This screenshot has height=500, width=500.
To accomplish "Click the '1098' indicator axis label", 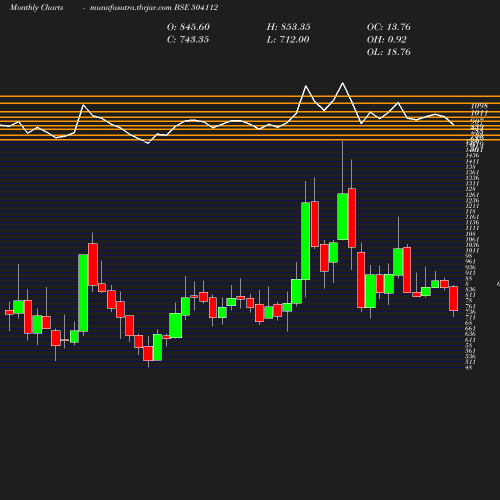I will point(479,106).
